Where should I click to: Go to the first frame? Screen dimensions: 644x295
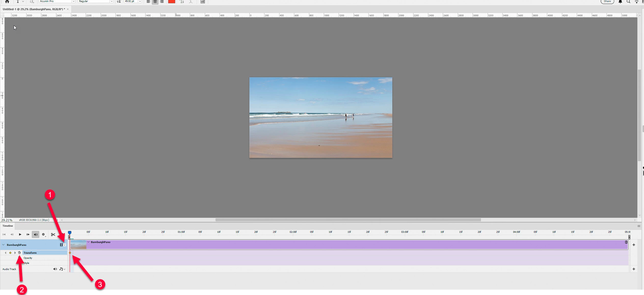4,235
